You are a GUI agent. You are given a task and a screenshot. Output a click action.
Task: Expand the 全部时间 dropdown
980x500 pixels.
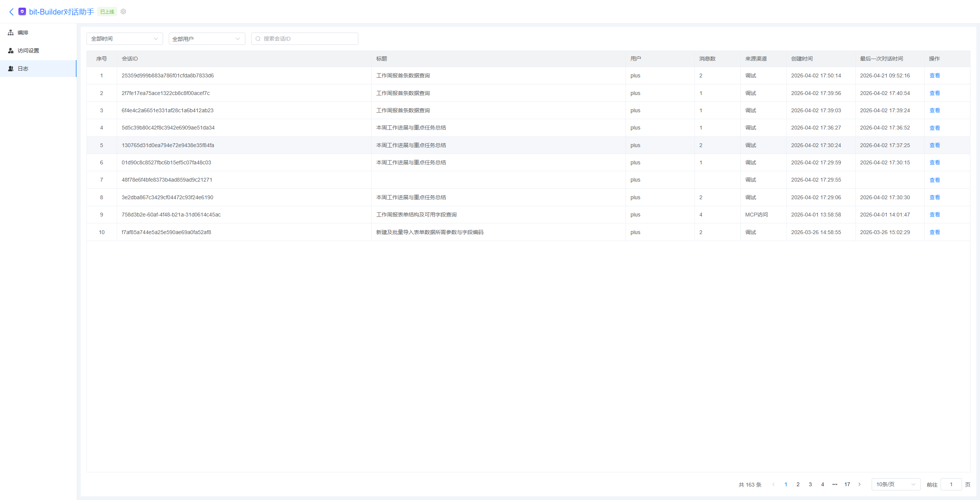(x=125, y=39)
